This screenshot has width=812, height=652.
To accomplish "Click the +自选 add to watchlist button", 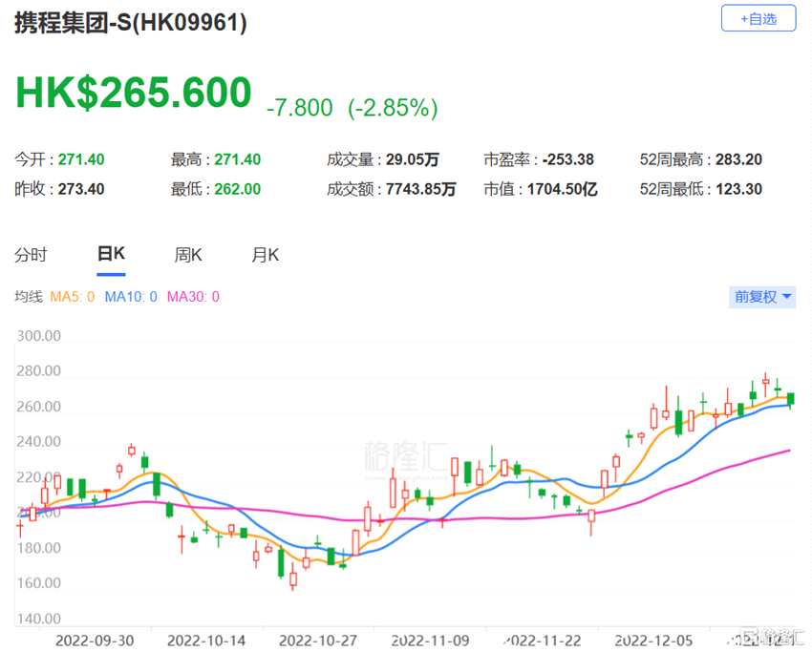I will [758, 18].
